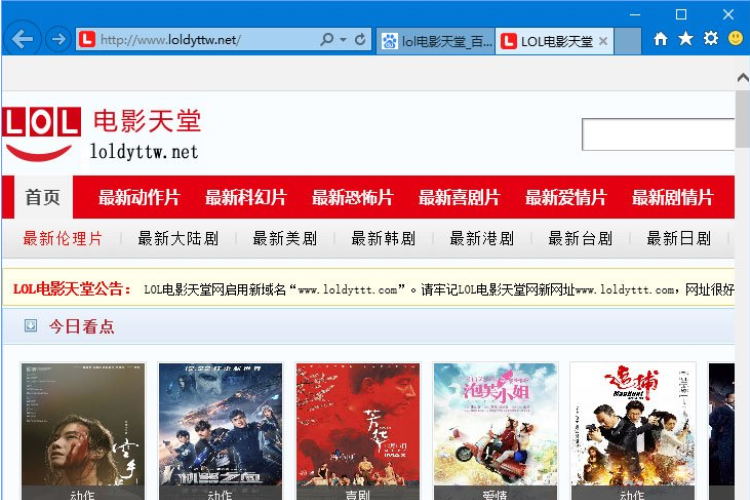Click the red L site icon in address bar
This screenshot has width=750, height=500.
87,39
